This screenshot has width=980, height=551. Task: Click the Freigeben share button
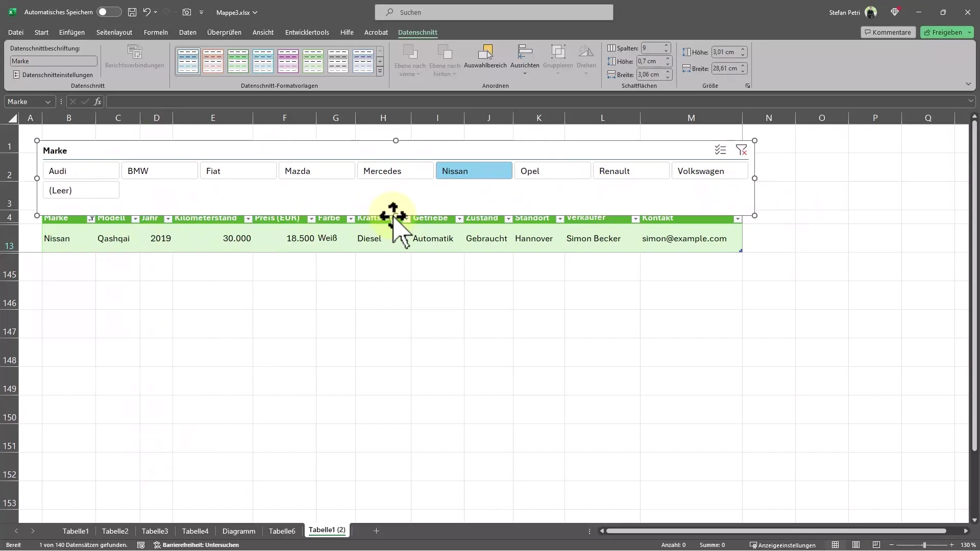point(947,32)
